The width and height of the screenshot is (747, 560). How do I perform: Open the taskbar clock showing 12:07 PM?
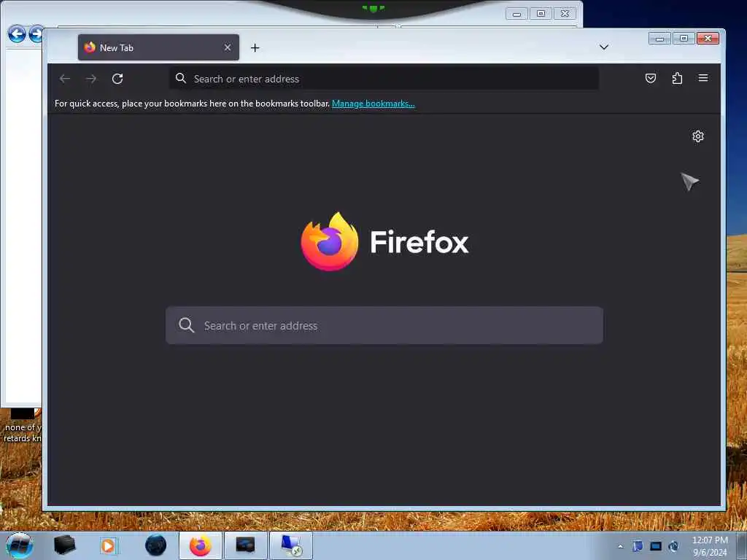(x=710, y=546)
